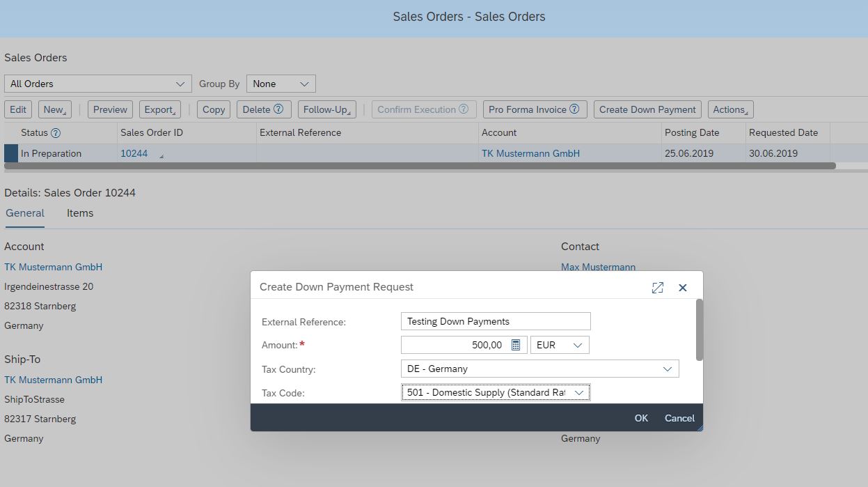Image resolution: width=868 pixels, height=487 pixels.
Task: Click the Details: Sales Order 10244 heading
Action: (x=70, y=192)
